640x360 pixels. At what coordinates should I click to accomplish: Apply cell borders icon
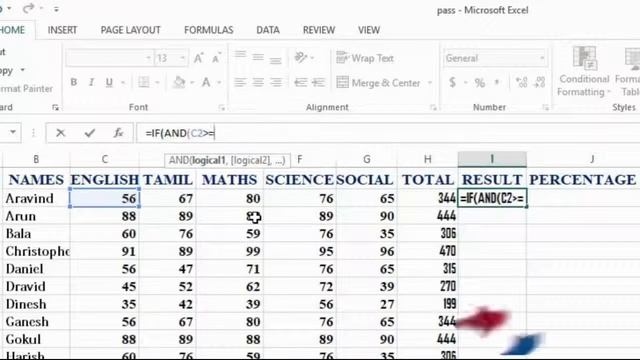(143, 82)
